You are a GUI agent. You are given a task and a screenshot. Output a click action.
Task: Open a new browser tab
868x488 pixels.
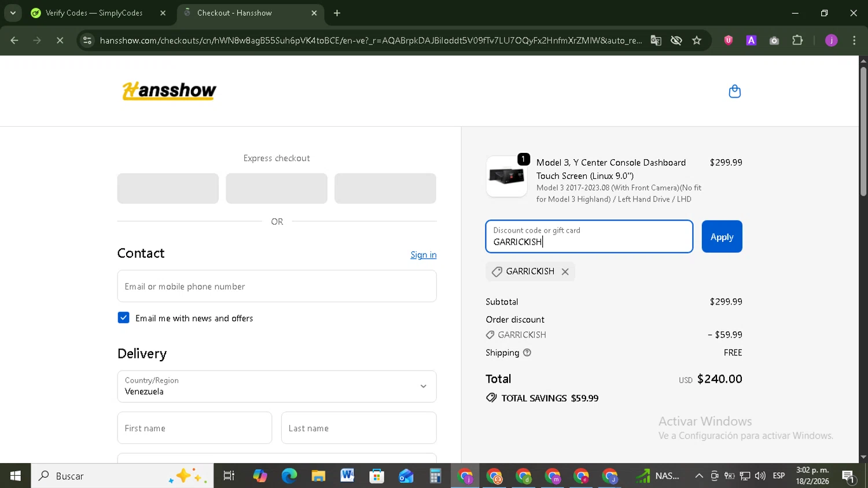(337, 13)
